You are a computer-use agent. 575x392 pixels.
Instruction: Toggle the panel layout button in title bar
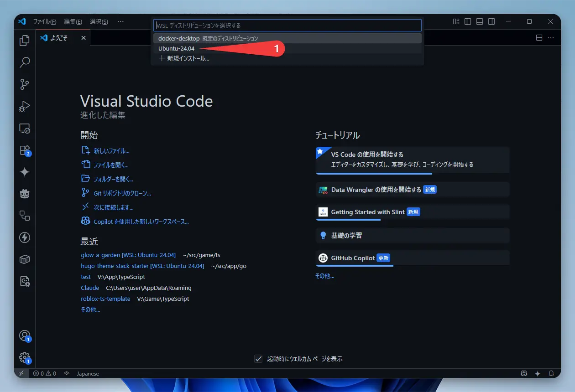click(x=480, y=21)
